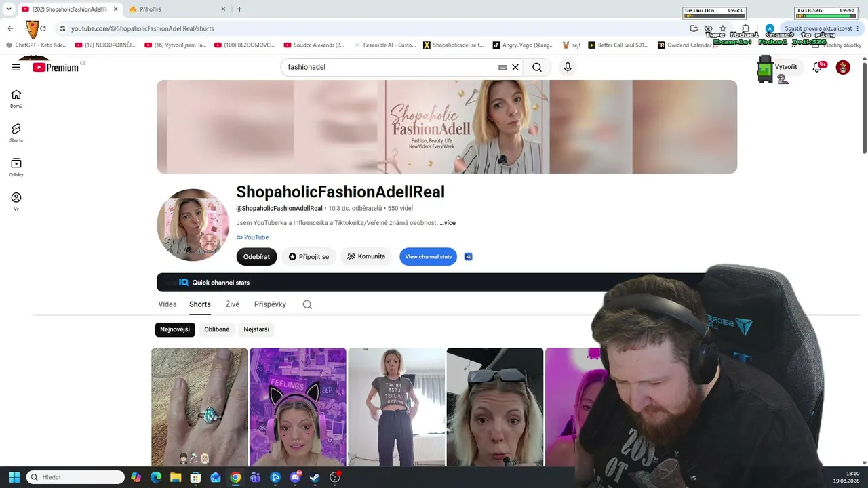Image resolution: width=868 pixels, height=488 pixels.
Task: Open the Angry..Virgo bookmark
Action: (x=523, y=45)
